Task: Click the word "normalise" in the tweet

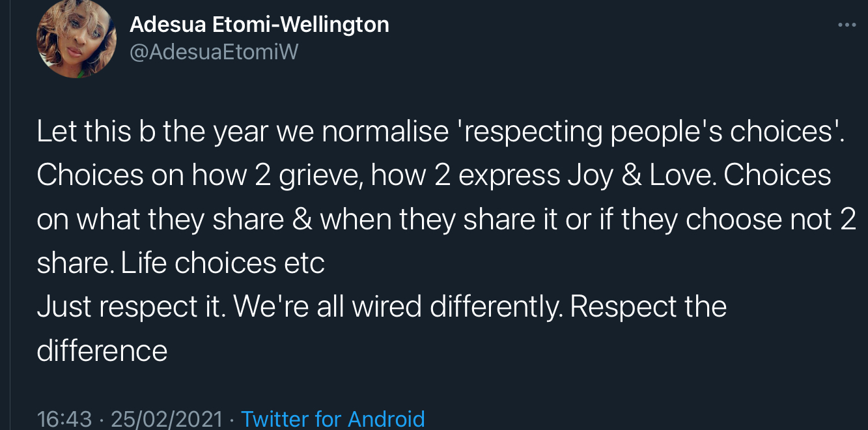Action: (x=385, y=132)
